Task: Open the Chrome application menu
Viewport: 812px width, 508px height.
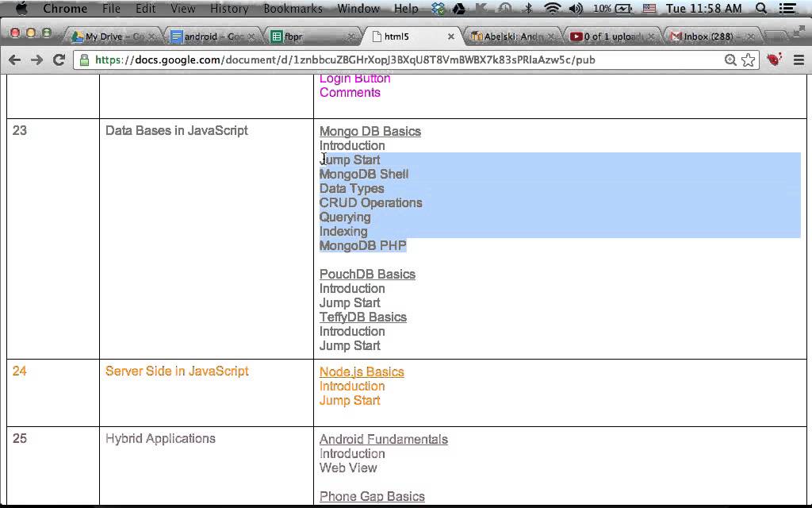Action: tap(65, 8)
